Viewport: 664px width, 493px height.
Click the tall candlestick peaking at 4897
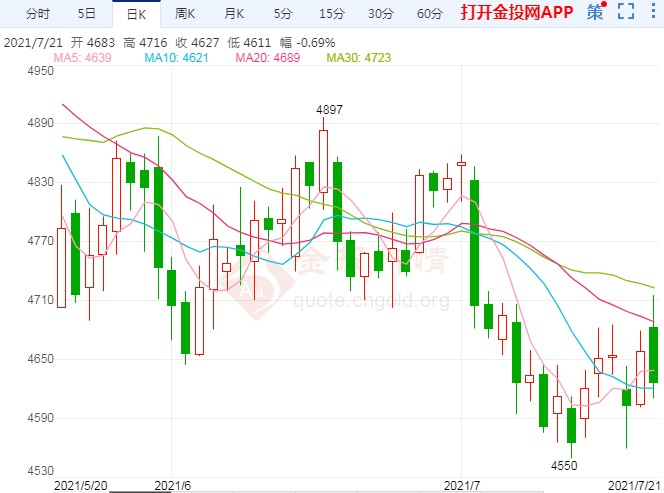tap(324, 163)
